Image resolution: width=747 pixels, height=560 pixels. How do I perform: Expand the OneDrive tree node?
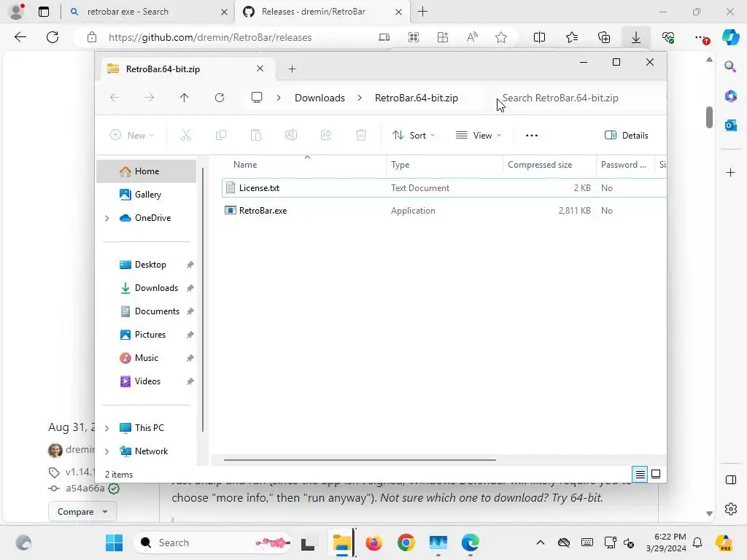coord(107,218)
